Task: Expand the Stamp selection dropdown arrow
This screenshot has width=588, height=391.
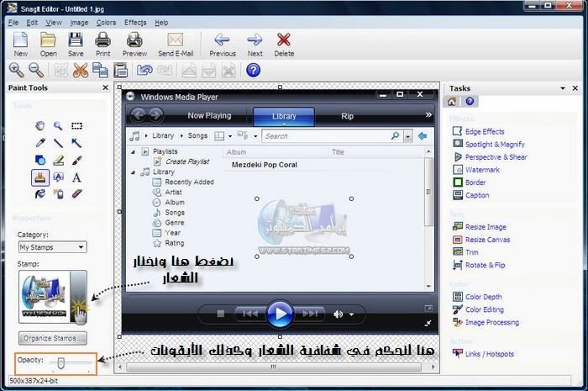Action: point(79,296)
